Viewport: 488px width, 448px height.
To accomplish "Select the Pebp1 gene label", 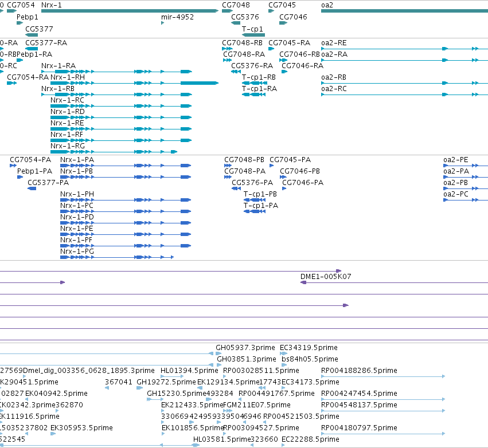I will click(x=28, y=17).
